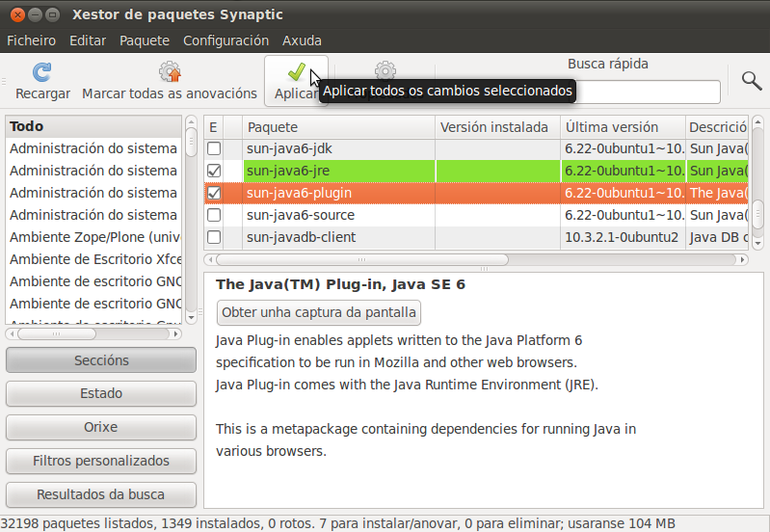Sort by Última versión column header
770x532 pixels.
[x=623, y=127]
